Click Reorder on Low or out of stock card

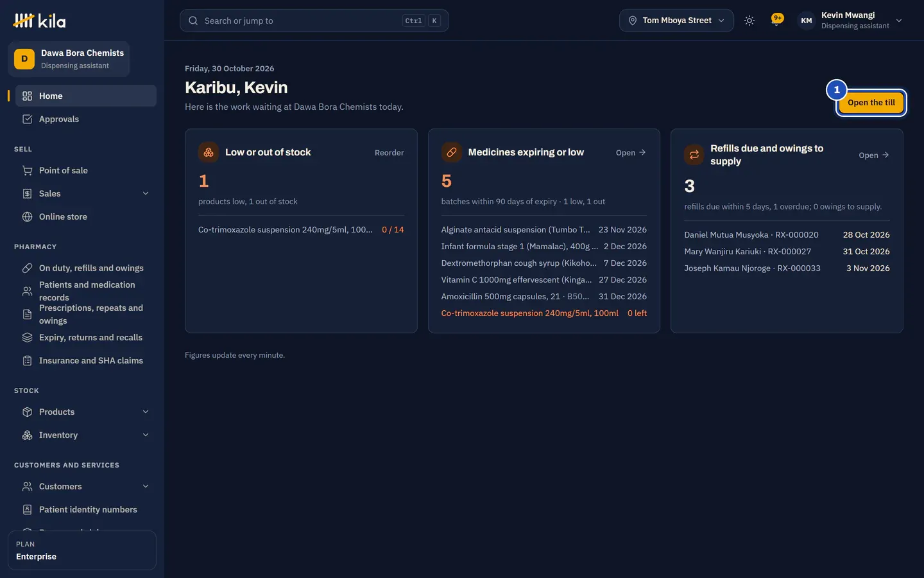(x=389, y=152)
